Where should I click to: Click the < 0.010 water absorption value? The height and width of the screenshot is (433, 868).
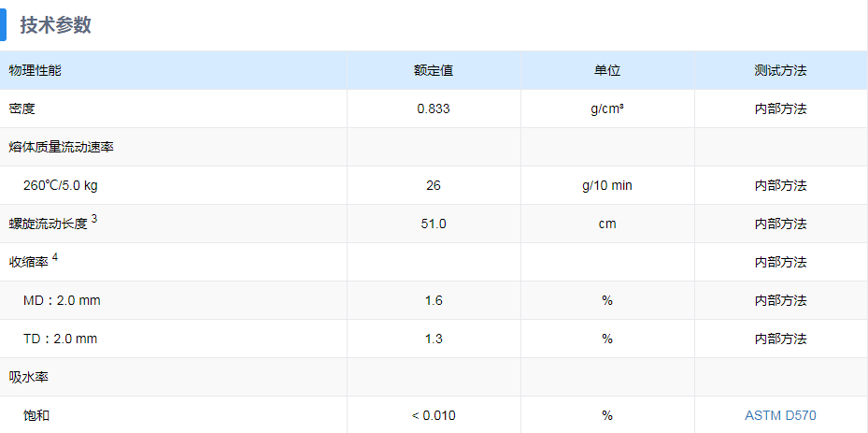click(434, 415)
